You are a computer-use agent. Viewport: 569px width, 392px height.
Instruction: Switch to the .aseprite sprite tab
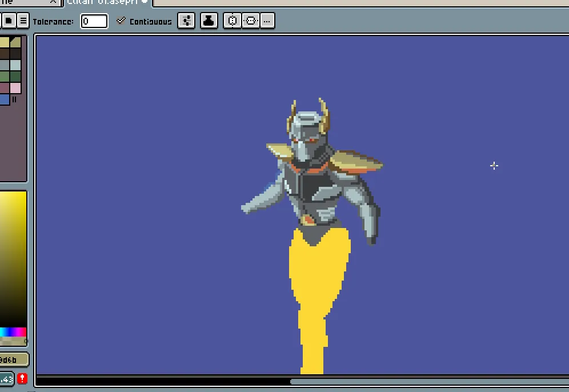click(x=107, y=2)
